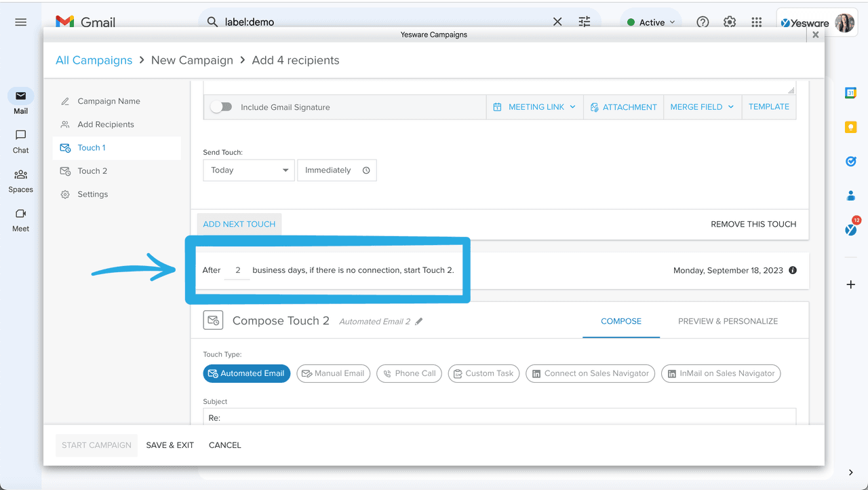Viewport: 868px width, 490px height.
Task: Open Google Keep in the side panel
Action: pos(850,127)
